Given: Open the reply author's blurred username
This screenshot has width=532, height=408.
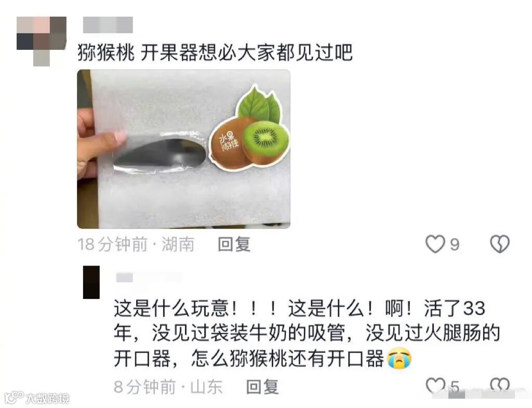Looking at the screenshot, I should click(149, 278).
